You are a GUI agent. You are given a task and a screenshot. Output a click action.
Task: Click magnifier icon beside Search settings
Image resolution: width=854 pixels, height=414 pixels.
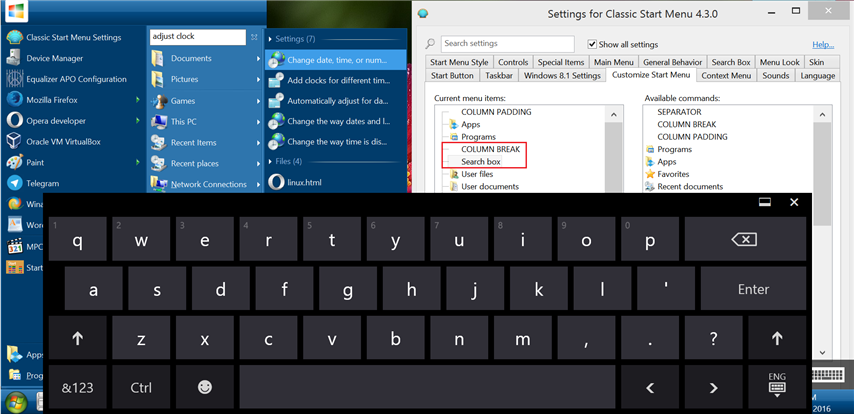pos(430,44)
